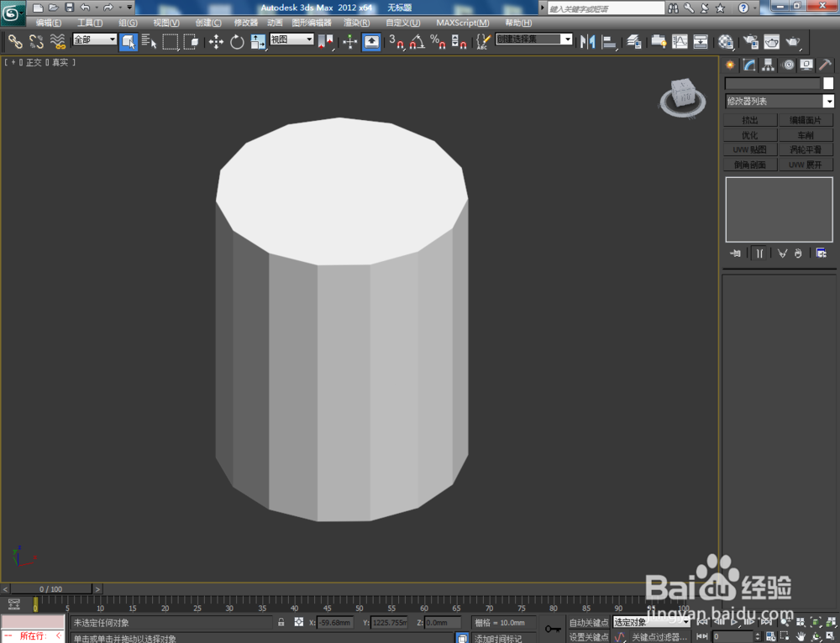Open the Material Editor icon
This screenshot has height=643, width=840.
726,42
